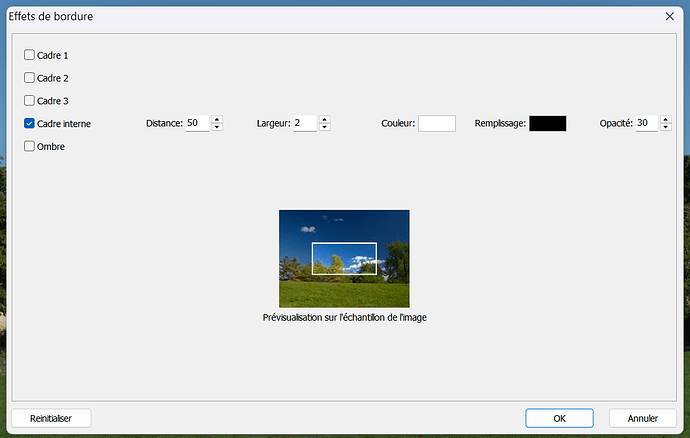Open the white Couleur color swatch
This screenshot has height=438, width=690.
437,123
